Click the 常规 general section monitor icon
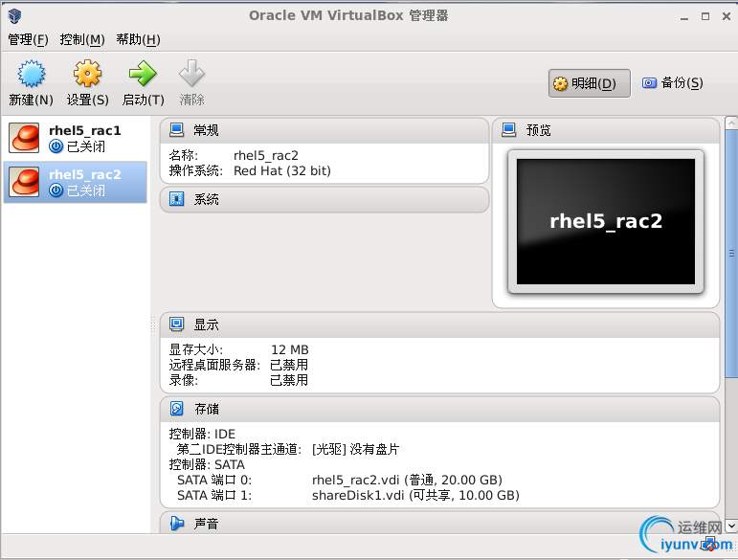 click(x=176, y=130)
